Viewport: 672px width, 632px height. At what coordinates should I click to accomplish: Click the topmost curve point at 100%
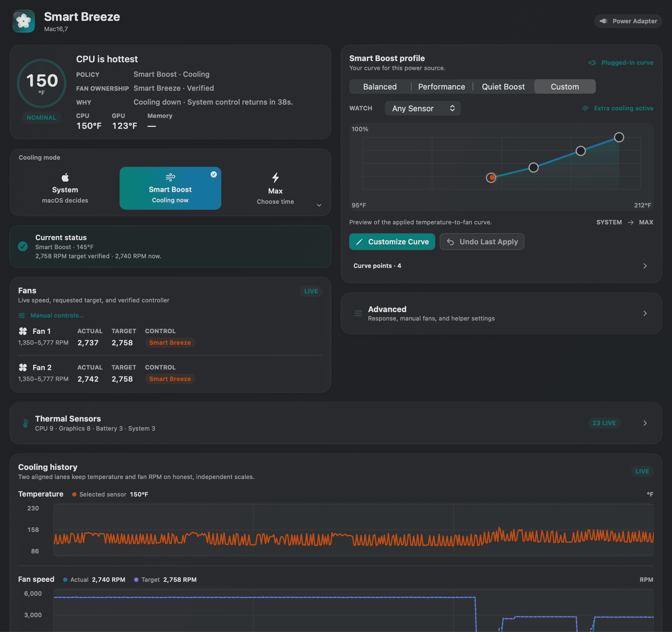tap(619, 137)
